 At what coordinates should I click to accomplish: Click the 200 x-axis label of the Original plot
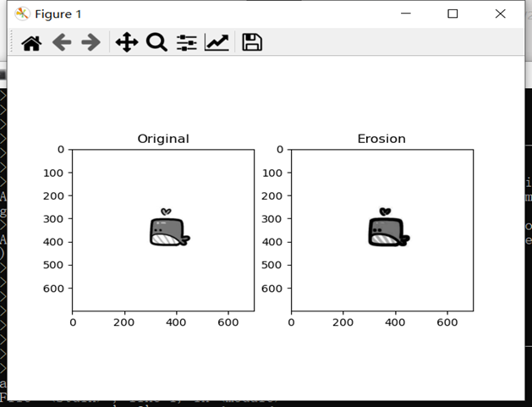click(x=124, y=322)
